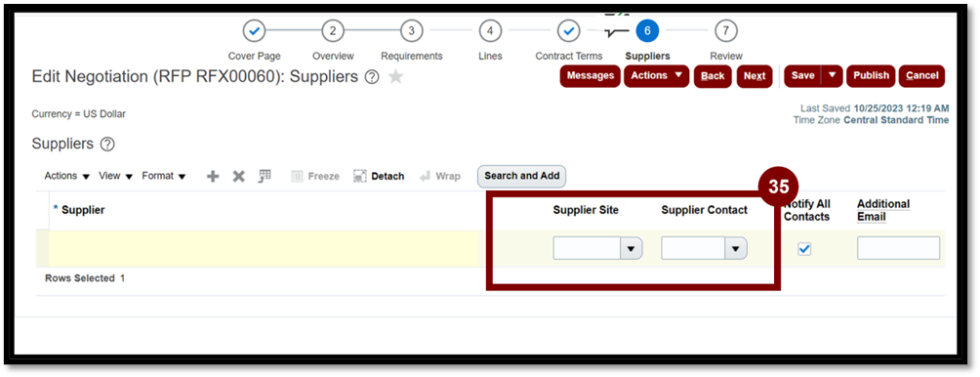Click the table export icon beside delete
980x377 pixels.
265,176
